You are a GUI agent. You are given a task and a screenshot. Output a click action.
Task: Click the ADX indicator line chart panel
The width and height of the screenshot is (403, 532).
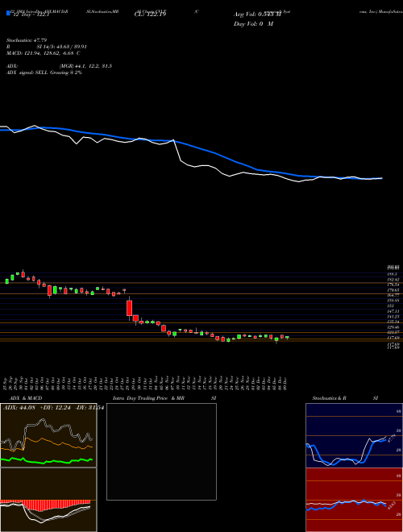[48, 435]
